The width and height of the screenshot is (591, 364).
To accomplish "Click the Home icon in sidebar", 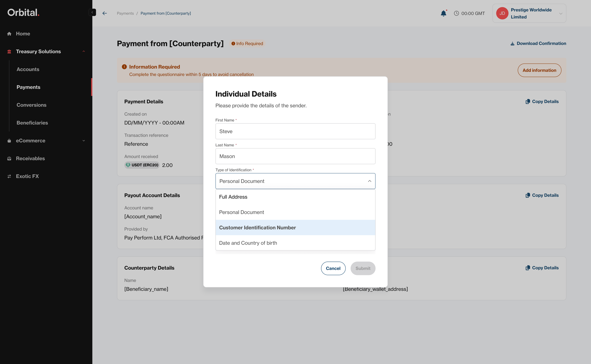I will (9, 34).
